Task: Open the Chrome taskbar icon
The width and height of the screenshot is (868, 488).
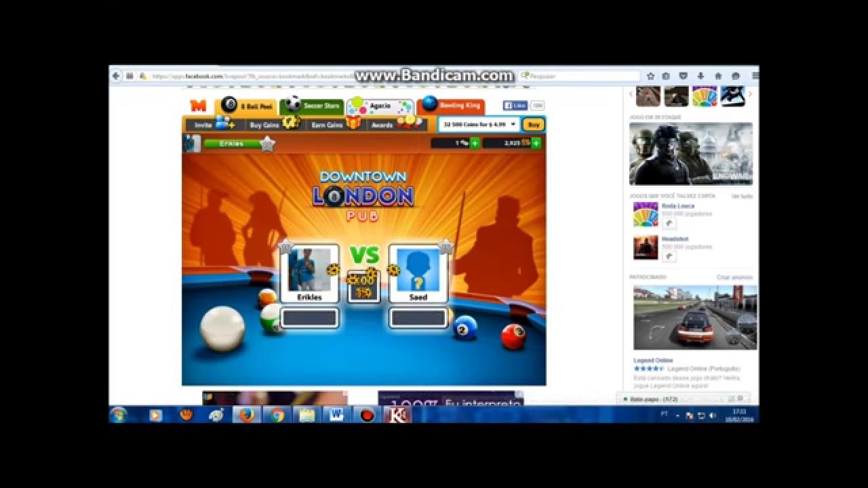Action: [277, 415]
